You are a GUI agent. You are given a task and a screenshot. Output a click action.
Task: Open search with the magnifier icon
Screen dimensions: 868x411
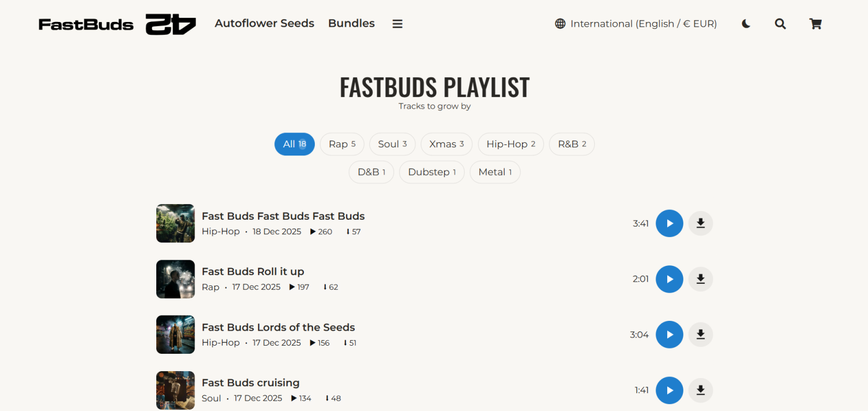pos(780,24)
